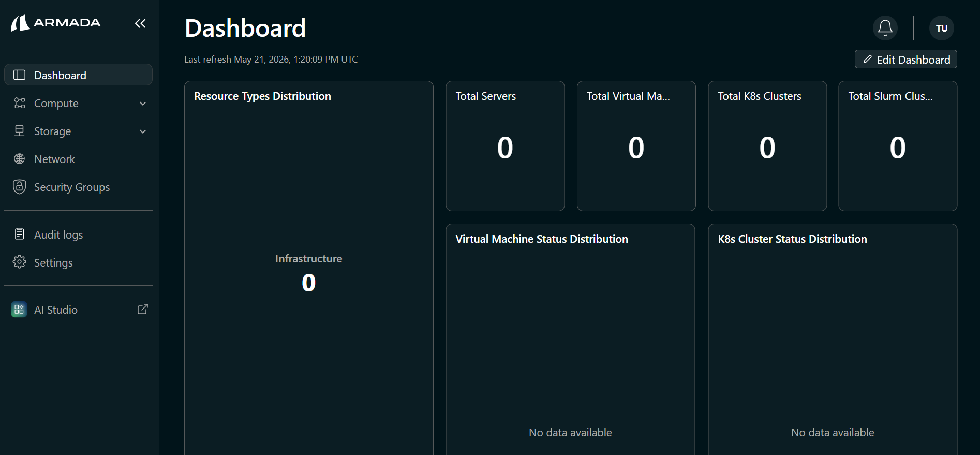Open Settings page from sidebar
The width and height of the screenshot is (980, 455).
[x=78, y=262]
